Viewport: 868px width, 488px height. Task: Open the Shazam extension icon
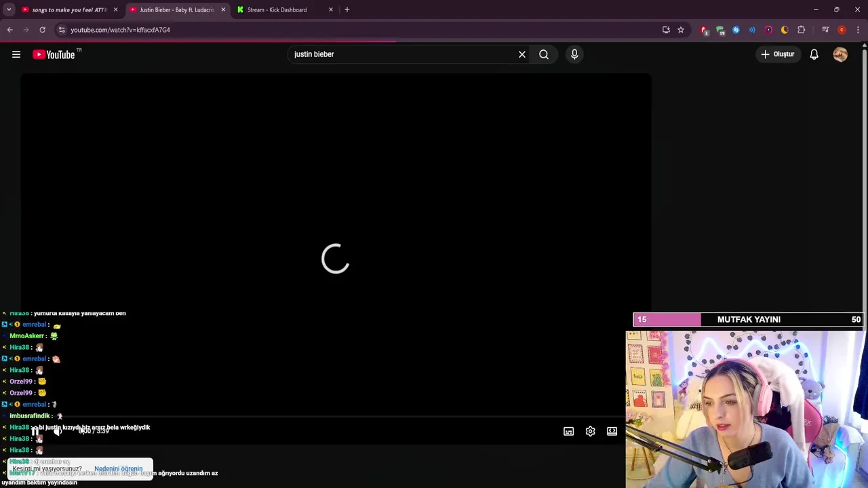coord(736,30)
